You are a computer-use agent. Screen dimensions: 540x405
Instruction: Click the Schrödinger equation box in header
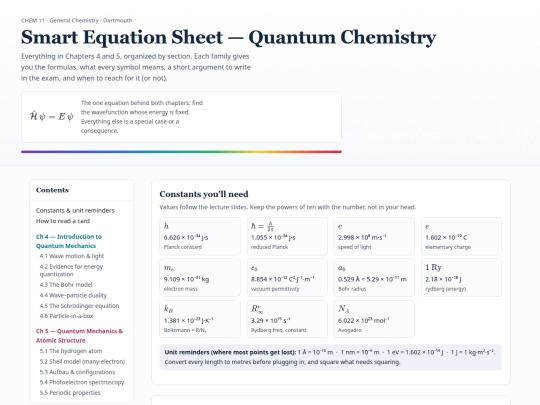click(181, 117)
